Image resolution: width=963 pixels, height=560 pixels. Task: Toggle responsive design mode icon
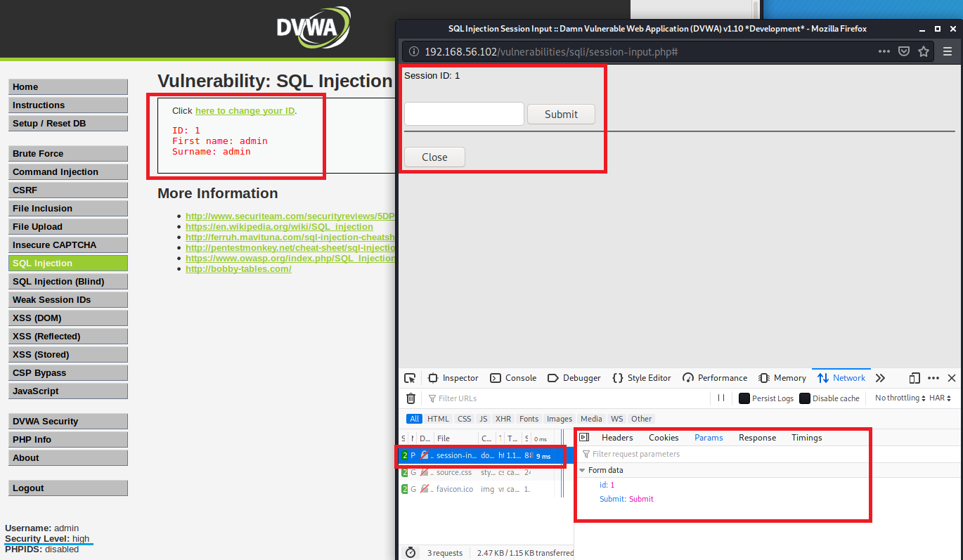[914, 378]
